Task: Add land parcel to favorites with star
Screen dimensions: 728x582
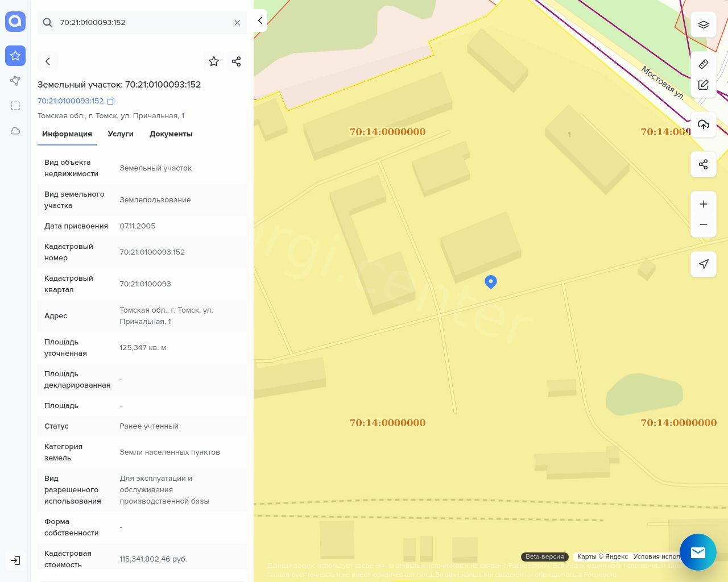Action: (x=214, y=61)
